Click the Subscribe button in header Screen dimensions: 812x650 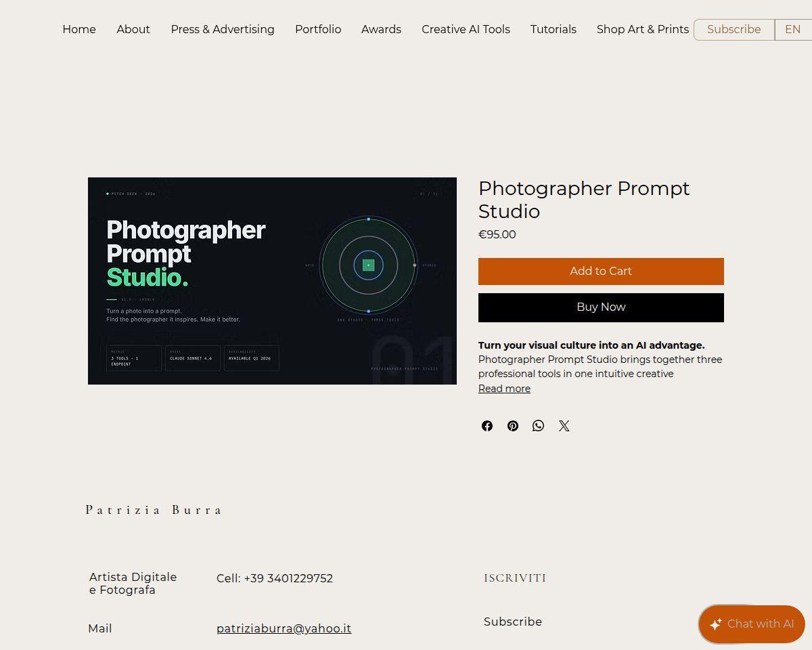pyautogui.click(x=734, y=30)
